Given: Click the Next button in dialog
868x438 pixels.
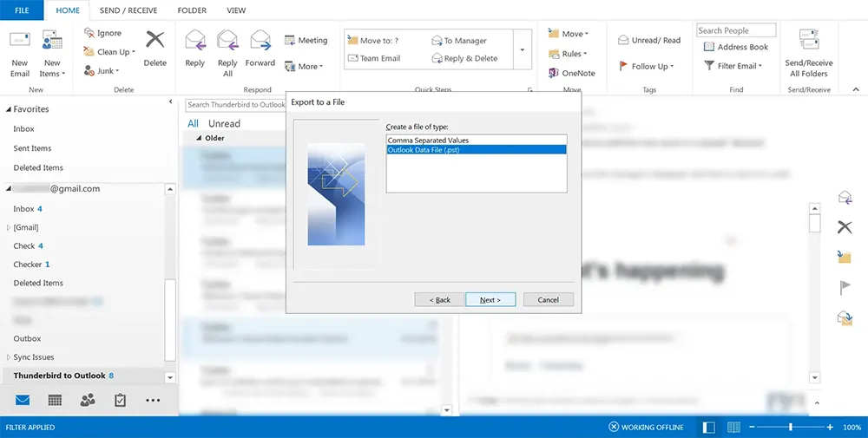Looking at the screenshot, I should (490, 300).
